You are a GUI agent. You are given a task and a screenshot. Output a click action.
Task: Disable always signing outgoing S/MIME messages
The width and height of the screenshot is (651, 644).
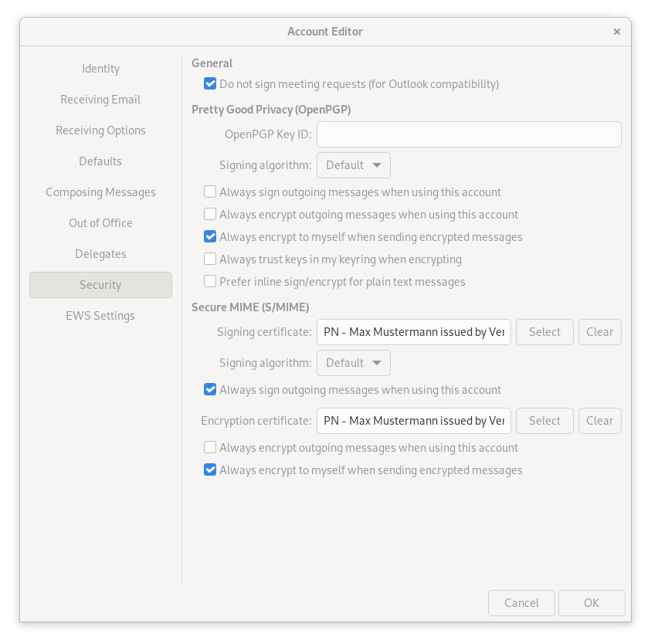click(x=210, y=389)
